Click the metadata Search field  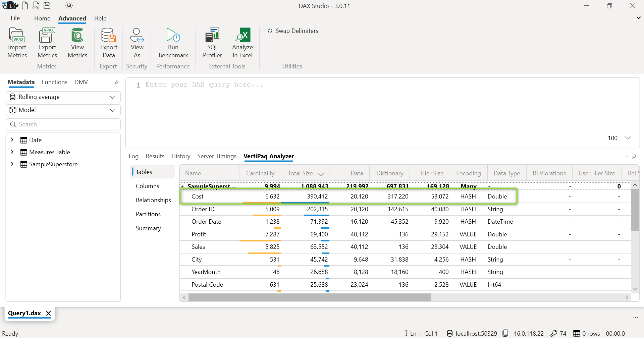[x=63, y=124]
